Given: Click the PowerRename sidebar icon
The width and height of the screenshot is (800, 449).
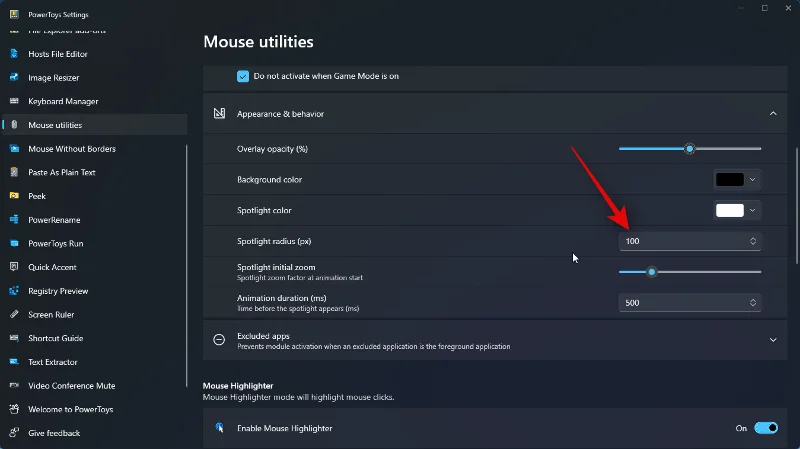Looking at the screenshot, I should 14,220.
